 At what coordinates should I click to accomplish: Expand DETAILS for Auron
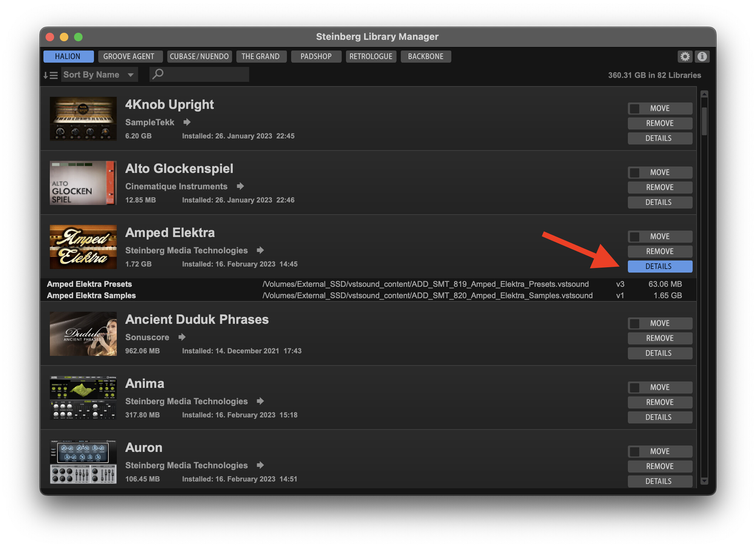(660, 481)
